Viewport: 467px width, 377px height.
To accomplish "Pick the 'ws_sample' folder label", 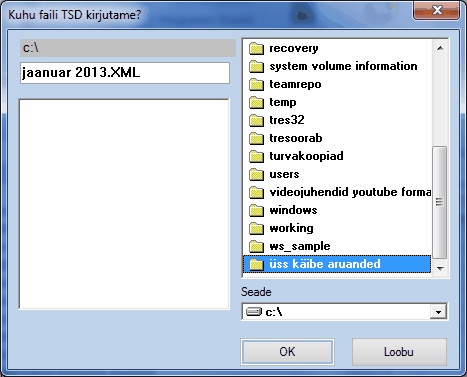I will [x=300, y=246].
